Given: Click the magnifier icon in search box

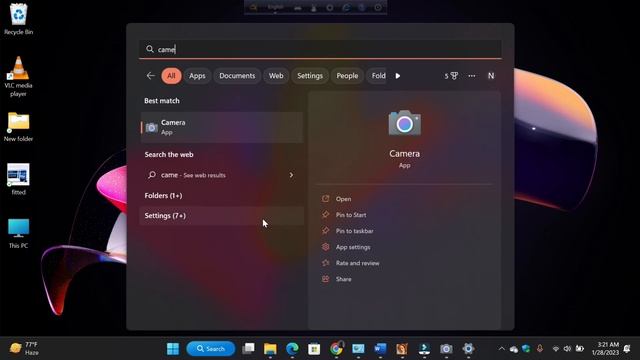Looking at the screenshot, I should [150, 49].
